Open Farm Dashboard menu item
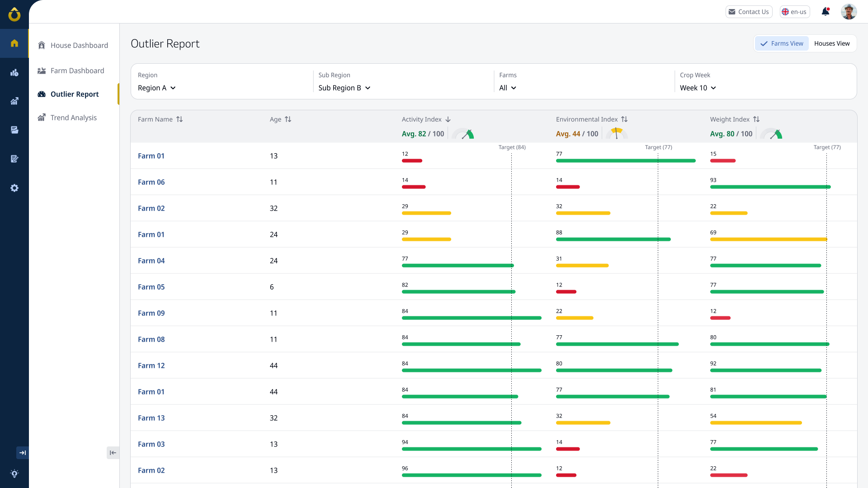This screenshot has width=868, height=488. click(77, 70)
